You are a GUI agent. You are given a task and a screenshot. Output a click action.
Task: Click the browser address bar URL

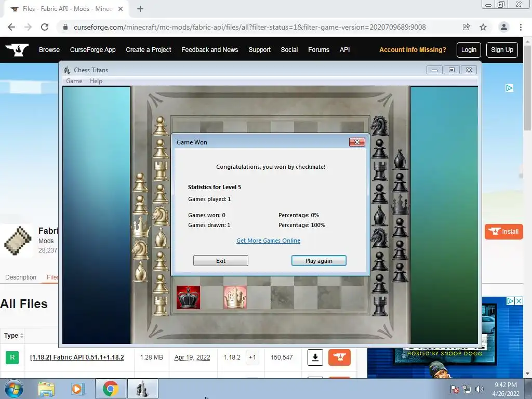click(249, 27)
